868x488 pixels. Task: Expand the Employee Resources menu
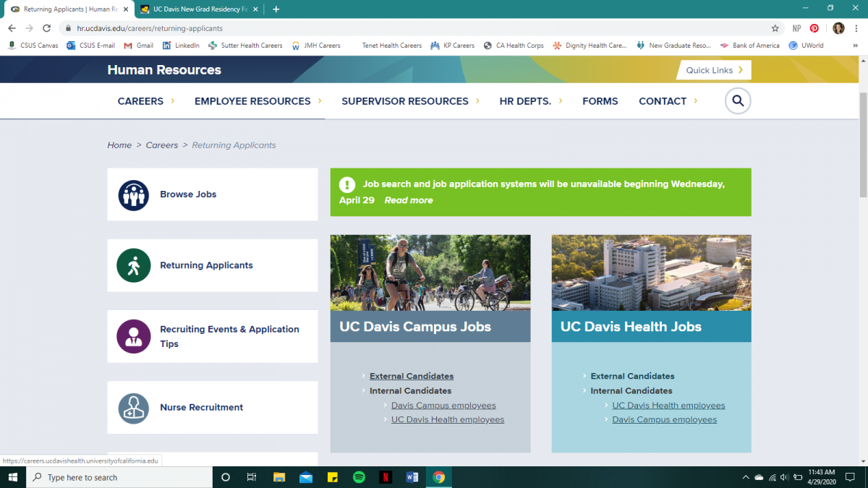[258, 101]
